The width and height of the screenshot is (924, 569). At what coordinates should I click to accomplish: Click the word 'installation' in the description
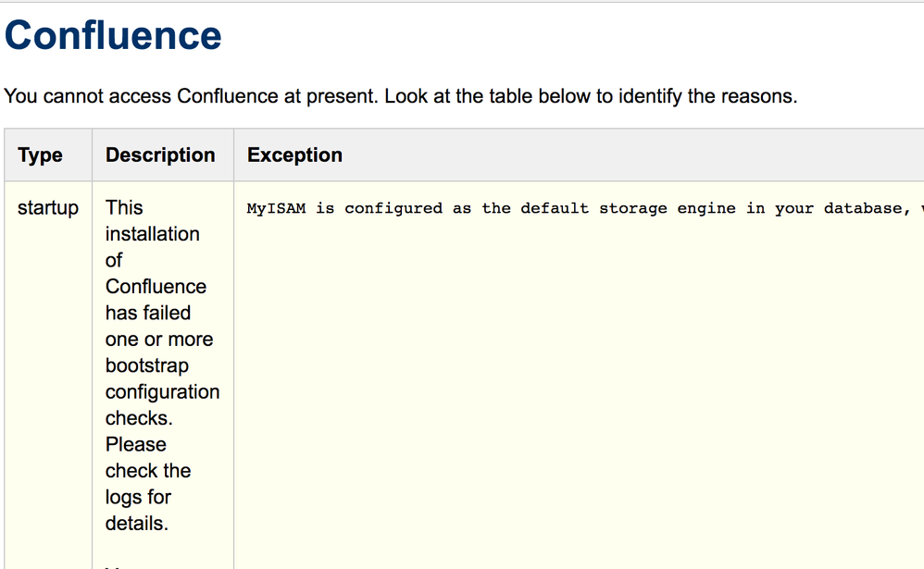pos(153,234)
